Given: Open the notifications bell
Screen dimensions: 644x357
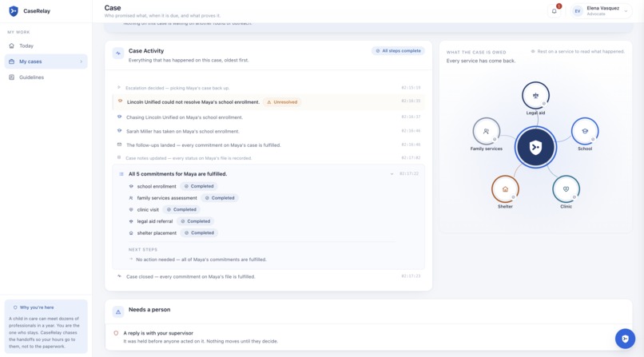Looking at the screenshot, I should (554, 11).
